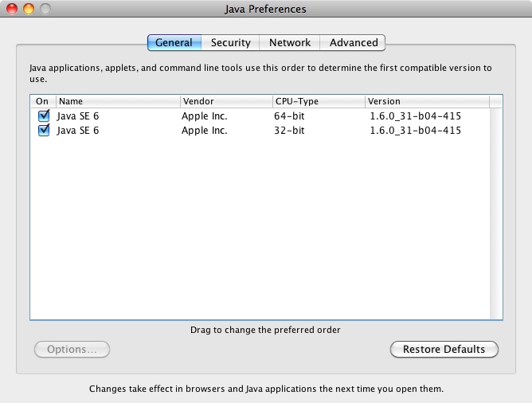Sort by the Name column header
This screenshot has width=532, height=403.
pyautogui.click(x=118, y=101)
